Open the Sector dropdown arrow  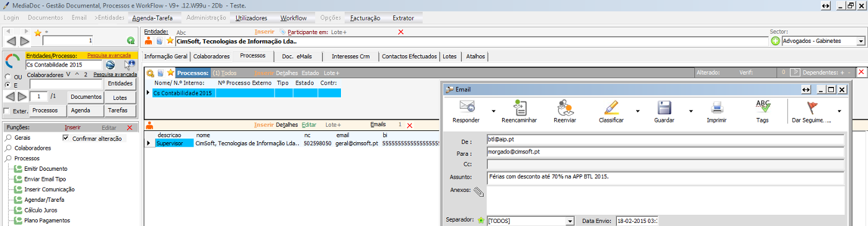(861, 41)
